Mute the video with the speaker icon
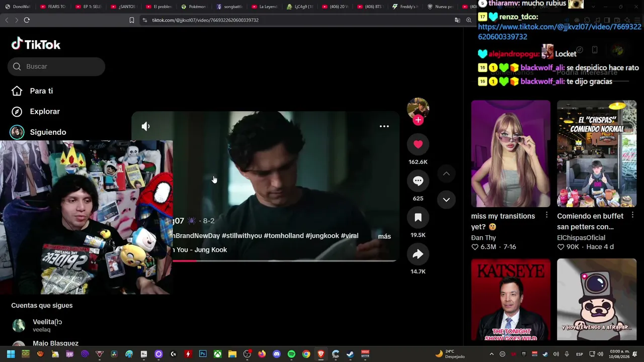 [145, 126]
